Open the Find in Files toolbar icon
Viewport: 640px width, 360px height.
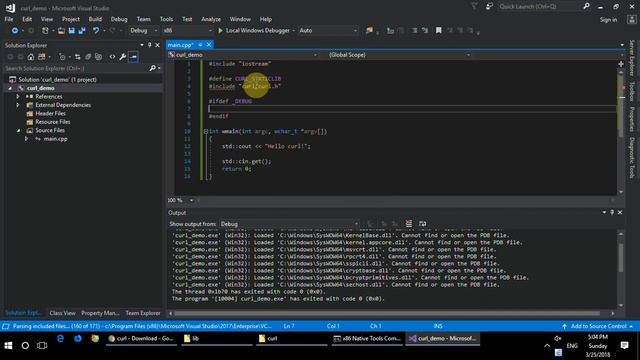point(369,31)
